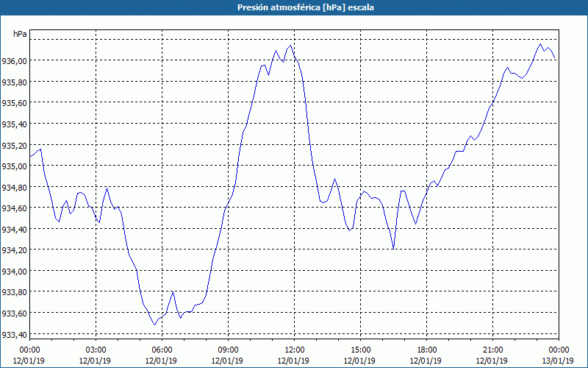Click the 935,40 y-axis label
The height and width of the screenshot is (368, 588).
pos(14,124)
